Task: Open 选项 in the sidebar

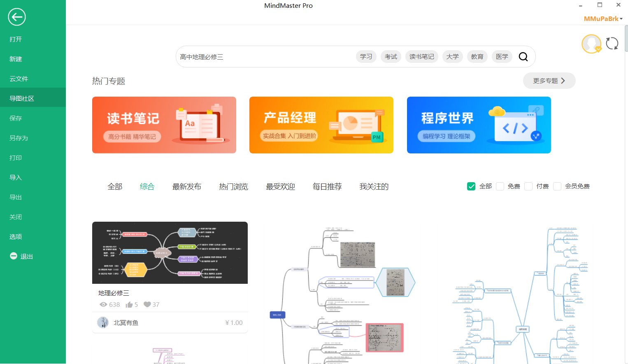Action: coord(33,236)
